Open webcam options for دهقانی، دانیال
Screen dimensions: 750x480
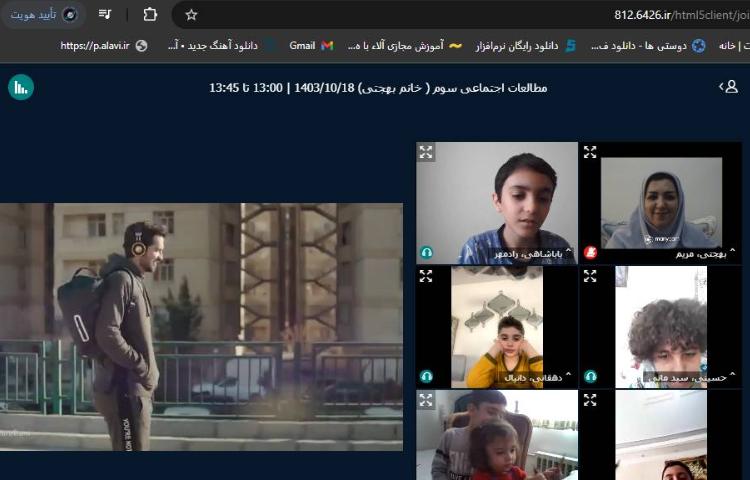(538, 377)
